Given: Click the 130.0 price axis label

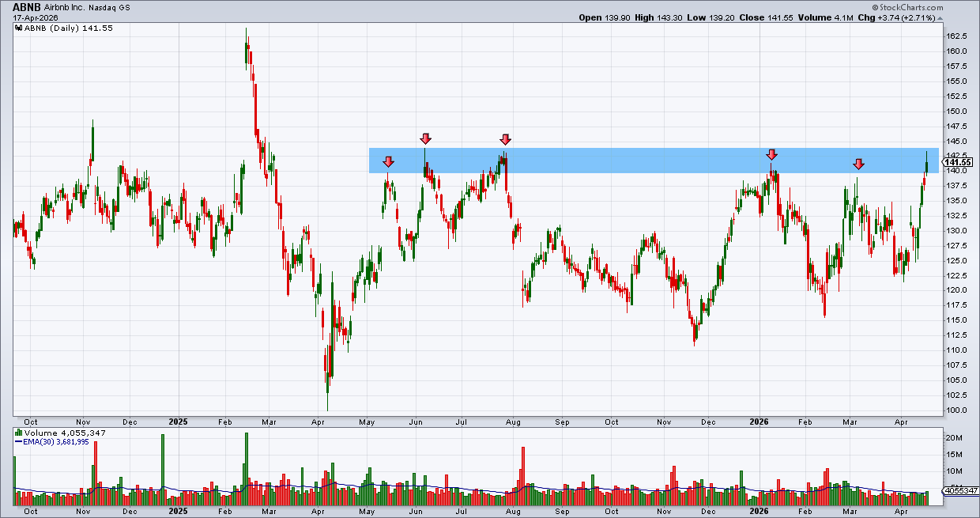Looking at the screenshot, I should point(956,231).
